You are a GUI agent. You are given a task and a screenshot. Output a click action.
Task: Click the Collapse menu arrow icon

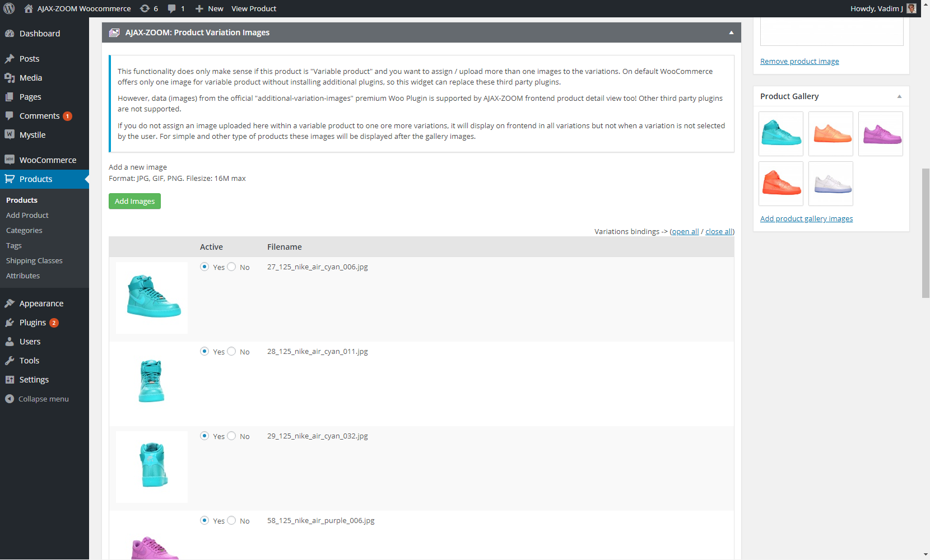click(x=10, y=399)
